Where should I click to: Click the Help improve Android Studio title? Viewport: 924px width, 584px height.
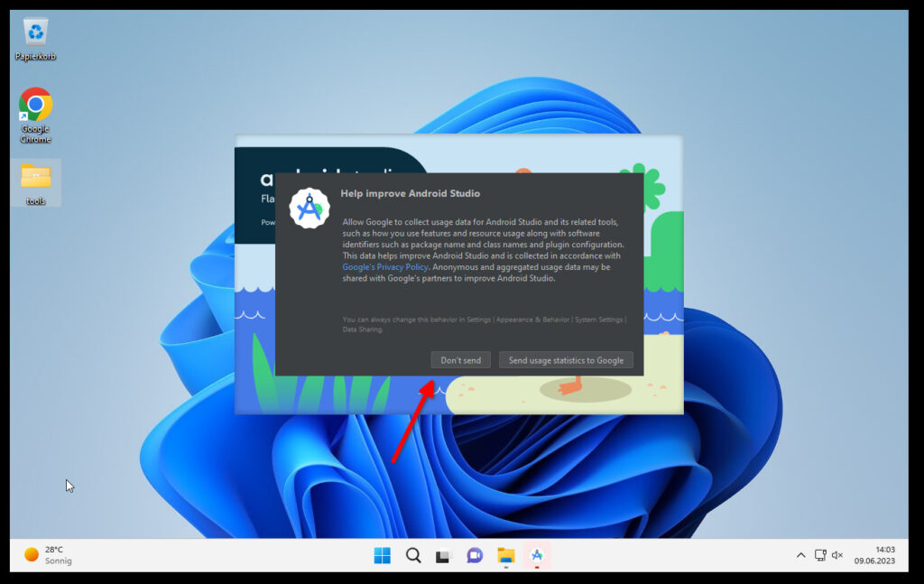click(x=411, y=193)
